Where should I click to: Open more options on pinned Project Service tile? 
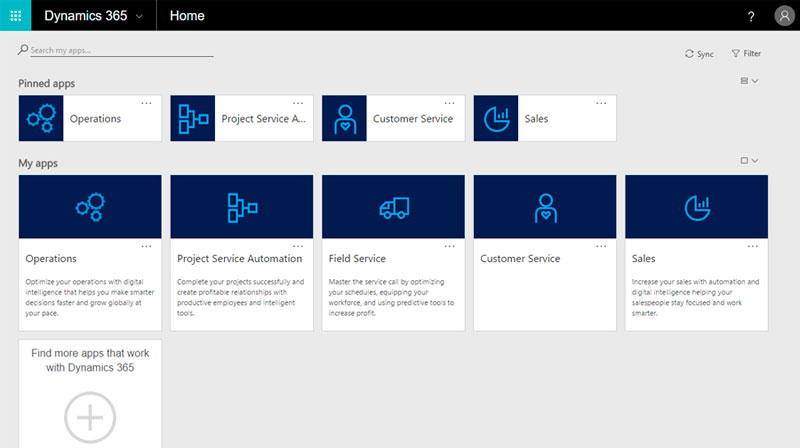coord(298,103)
